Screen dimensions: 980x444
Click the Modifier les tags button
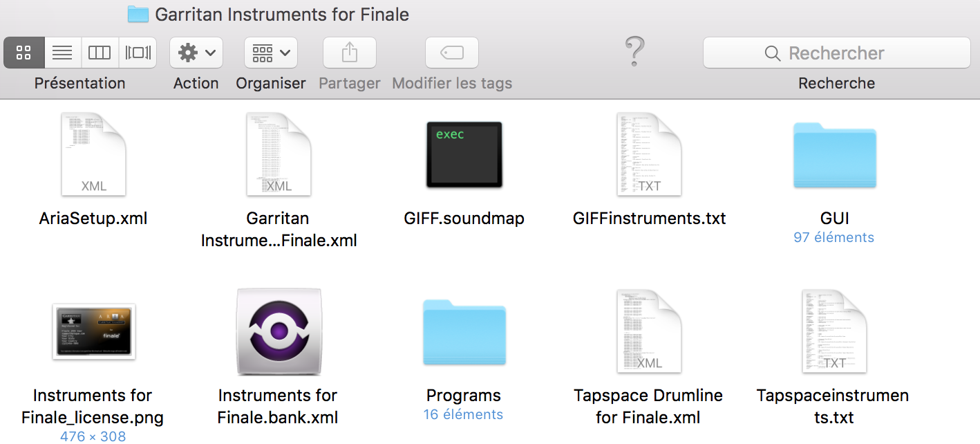coord(452,53)
